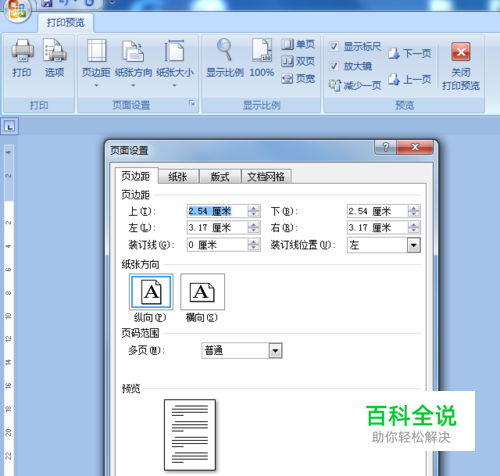500x476 pixels.
Task: Click the tab selector button beside ruler
Action: 9,126
